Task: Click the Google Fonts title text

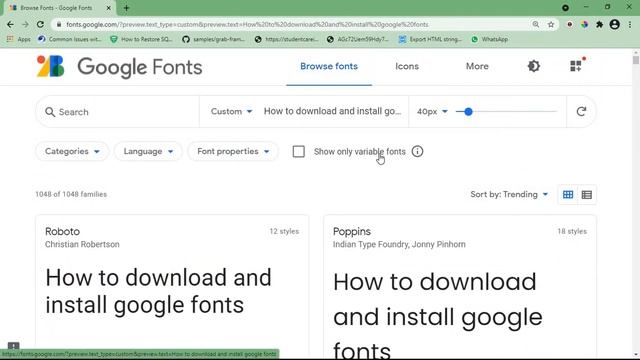Action: (x=140, y=67)
